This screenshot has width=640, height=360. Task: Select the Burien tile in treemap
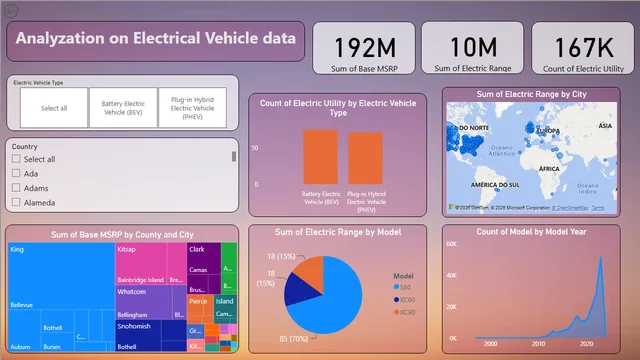coord(58,343)
